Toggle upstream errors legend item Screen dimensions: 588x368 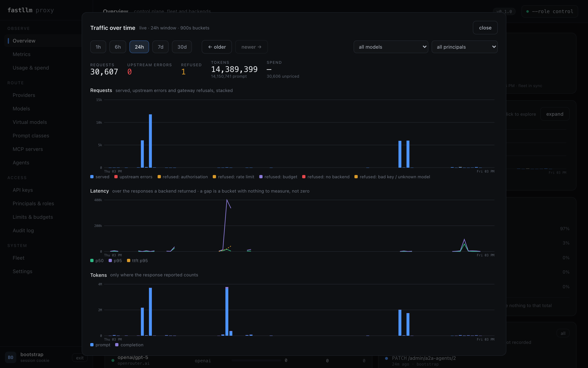[x=133, y=177]
